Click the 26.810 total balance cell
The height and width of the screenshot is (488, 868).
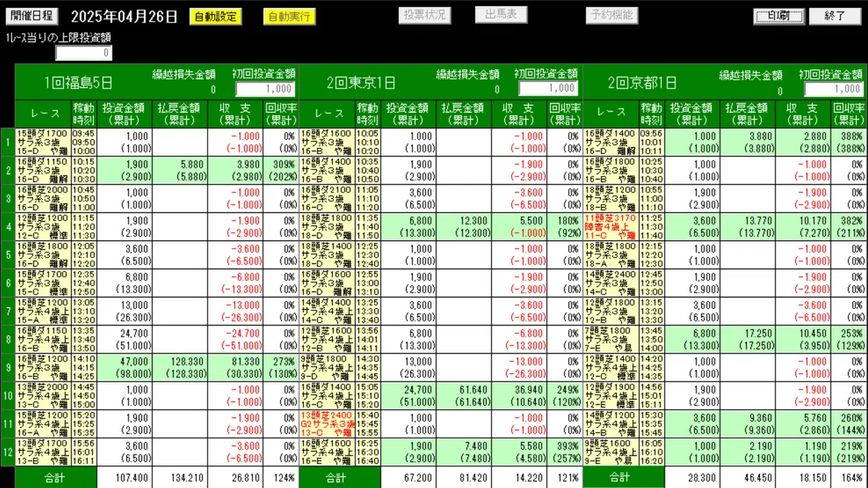pos(236,478)
